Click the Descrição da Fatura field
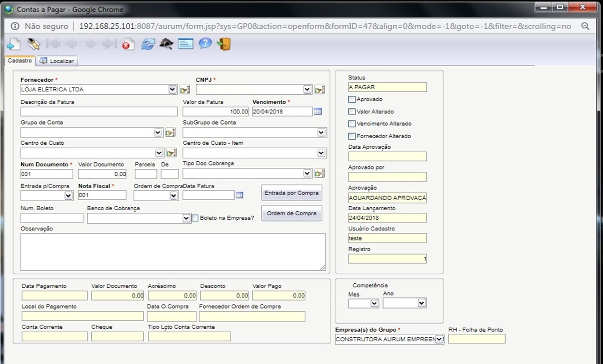Screen dimensions: 603x364 click(x=99, y=111)
